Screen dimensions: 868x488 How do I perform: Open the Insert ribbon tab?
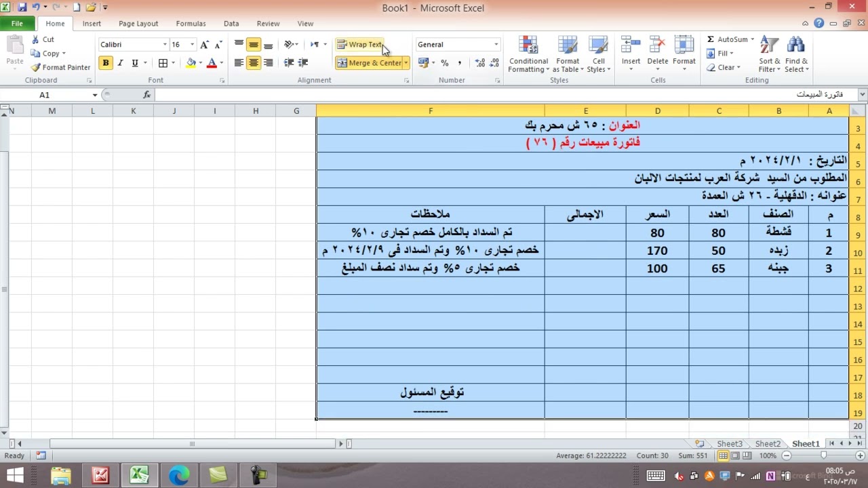pos(92,24)
